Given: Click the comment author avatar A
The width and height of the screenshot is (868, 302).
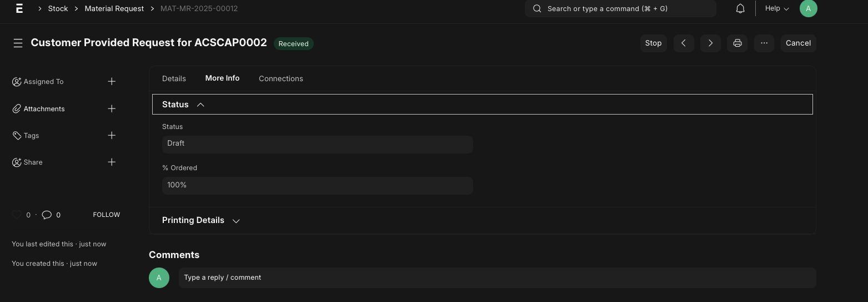Looking at the screenshot, I should coord(159,278).
